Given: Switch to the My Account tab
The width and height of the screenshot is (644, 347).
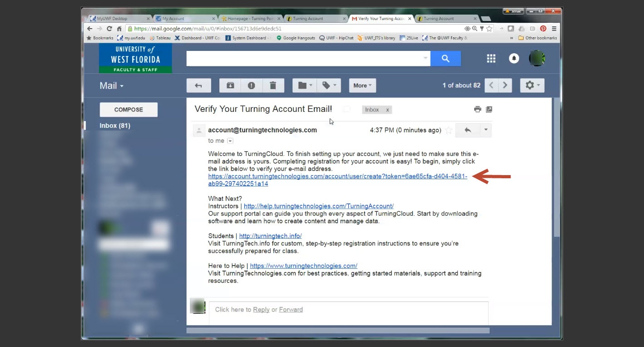Looking at the screenshot, I should pos(185,19).
